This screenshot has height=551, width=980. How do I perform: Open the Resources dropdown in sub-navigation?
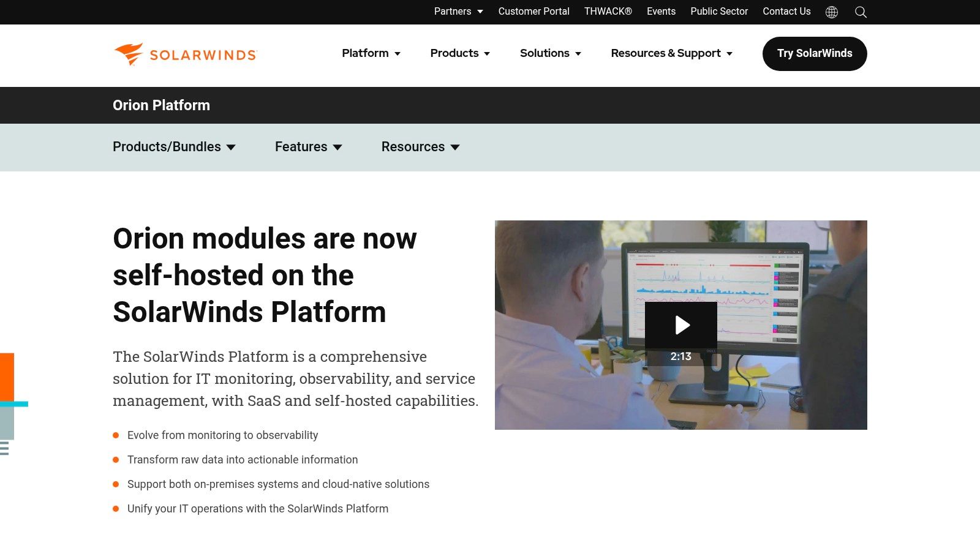pyautogui.click(x=420, y=147)
